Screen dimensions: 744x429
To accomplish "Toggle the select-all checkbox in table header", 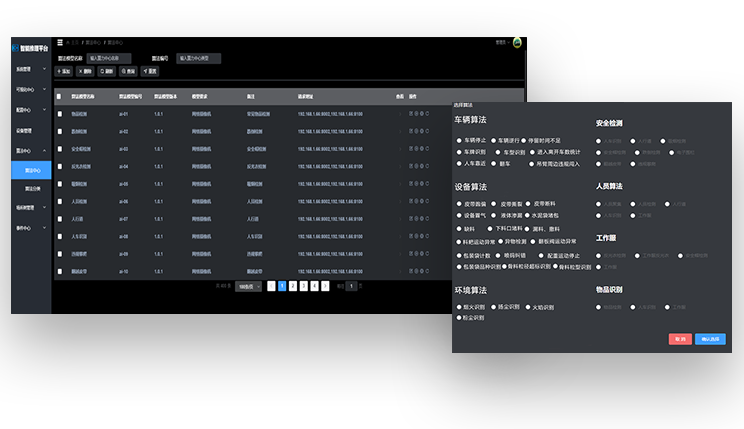I will point(59,97).
